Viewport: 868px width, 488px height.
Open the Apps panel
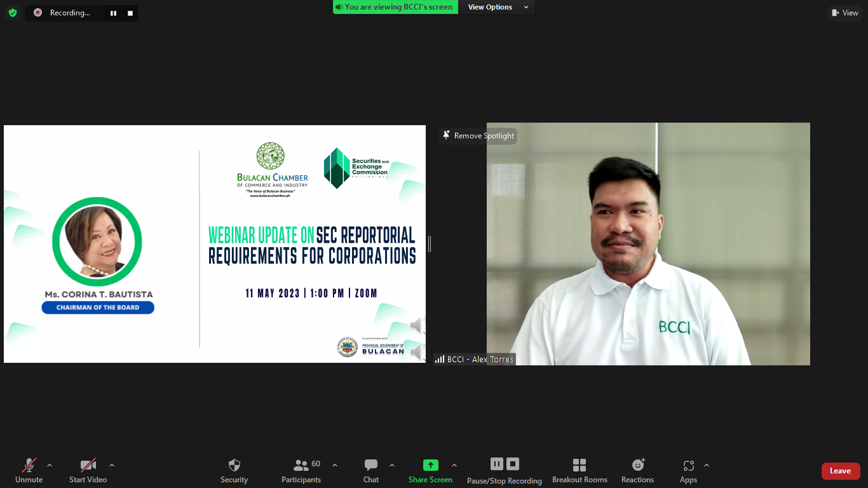point(688,471)
